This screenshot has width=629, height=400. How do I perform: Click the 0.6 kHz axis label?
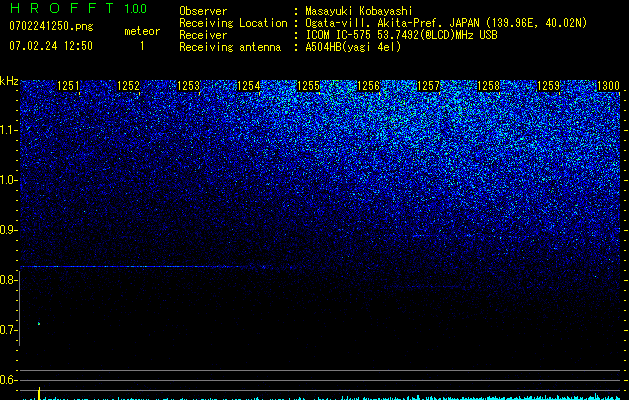(9, 380)
